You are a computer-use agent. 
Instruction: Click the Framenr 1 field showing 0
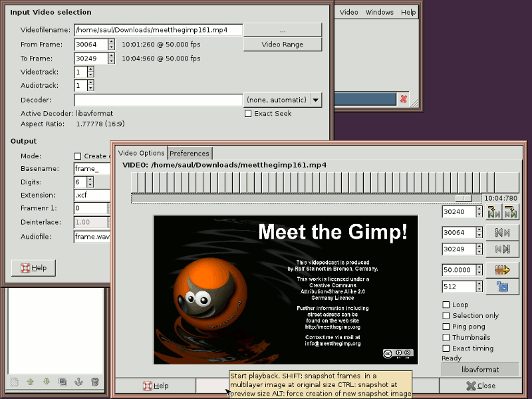(91, 208)
